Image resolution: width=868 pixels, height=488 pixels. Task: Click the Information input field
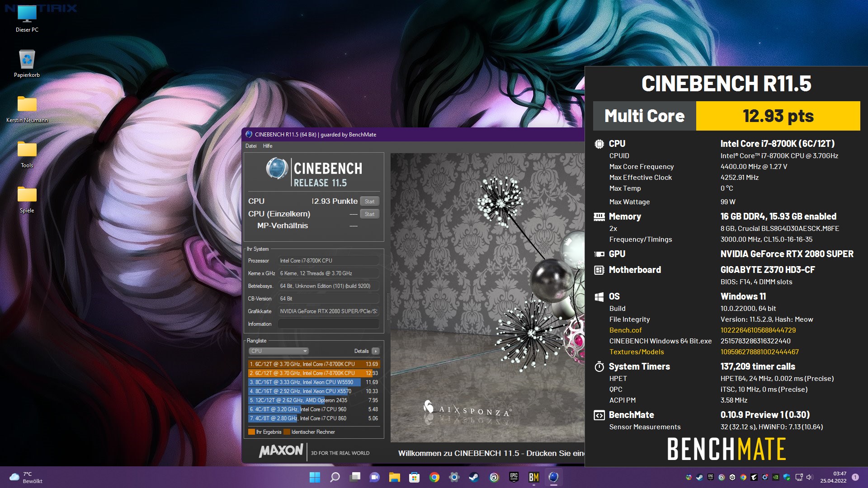(328, 324)
